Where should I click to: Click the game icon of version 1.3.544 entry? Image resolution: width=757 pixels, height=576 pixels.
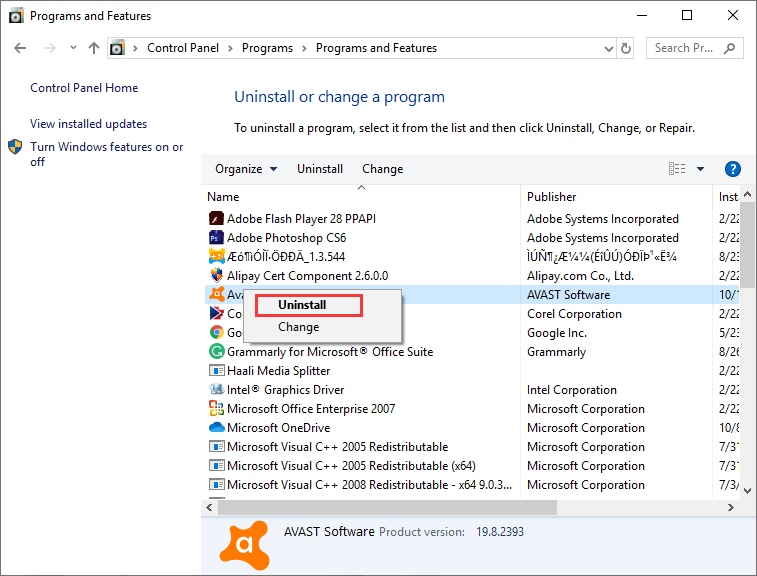tap(216, 256)
